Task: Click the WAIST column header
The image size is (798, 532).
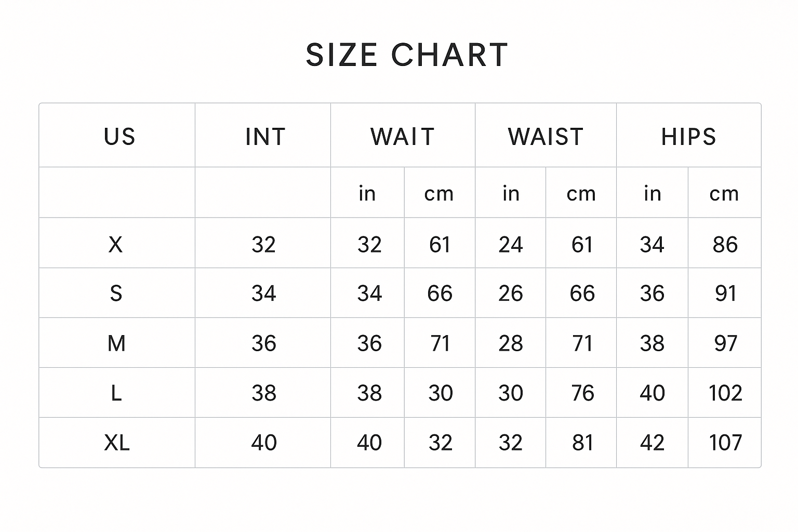Action: point(546,137)
